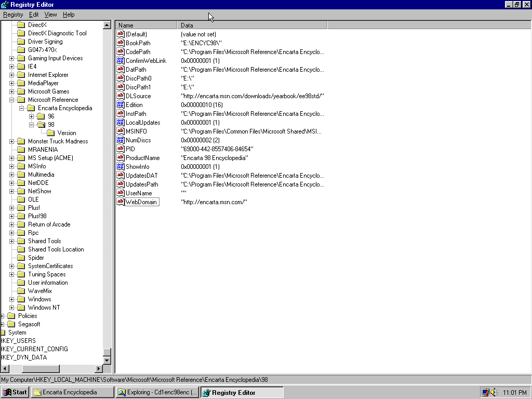The width and height of the screenshot is (532, 399).
Task: Select the InstPath value name
Action: [136, 114]
